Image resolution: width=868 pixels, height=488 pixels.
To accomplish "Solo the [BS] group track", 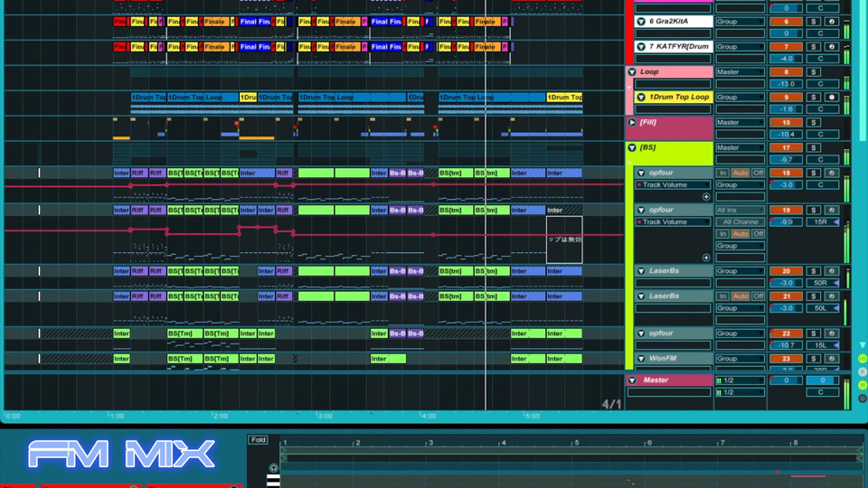I will pyautogui.click(x=813, y=147).
